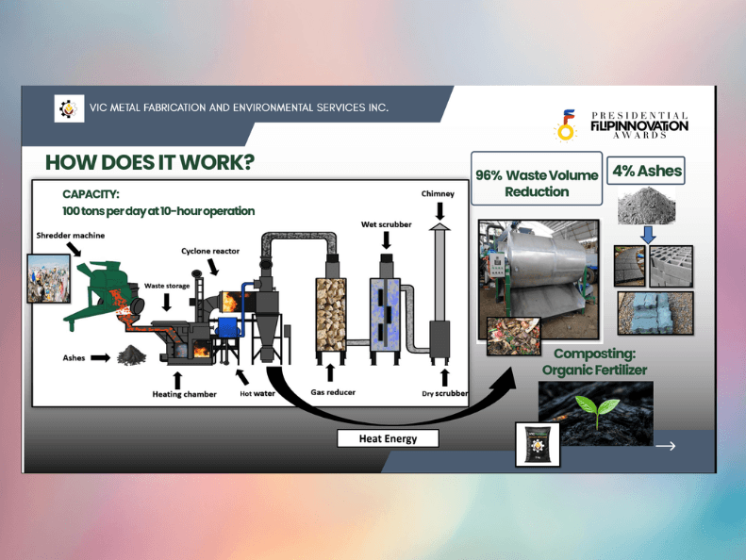746x560 pixels.
Task: Select the "CAPACITY:" label
Action: tap(91, 194)
